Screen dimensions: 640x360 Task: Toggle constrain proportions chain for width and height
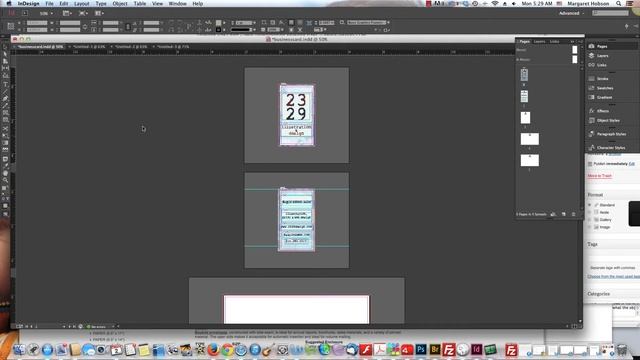tap(85, 27)
